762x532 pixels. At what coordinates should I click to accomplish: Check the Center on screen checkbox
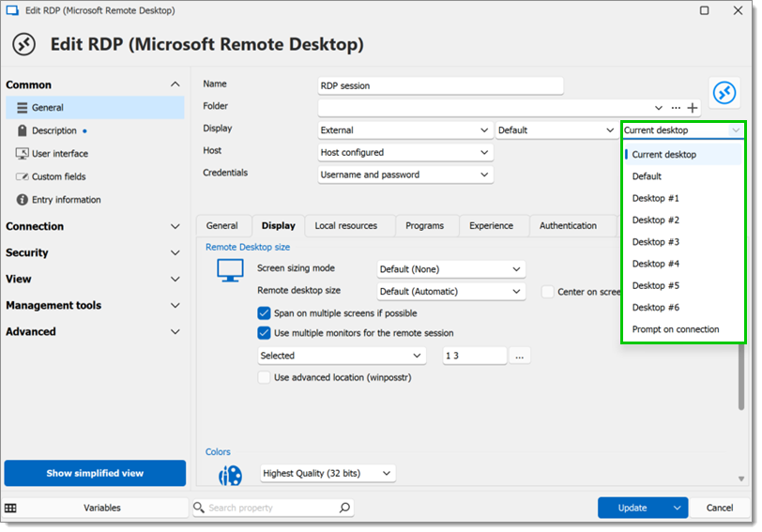pyautogui.click(x=548, y=292)
